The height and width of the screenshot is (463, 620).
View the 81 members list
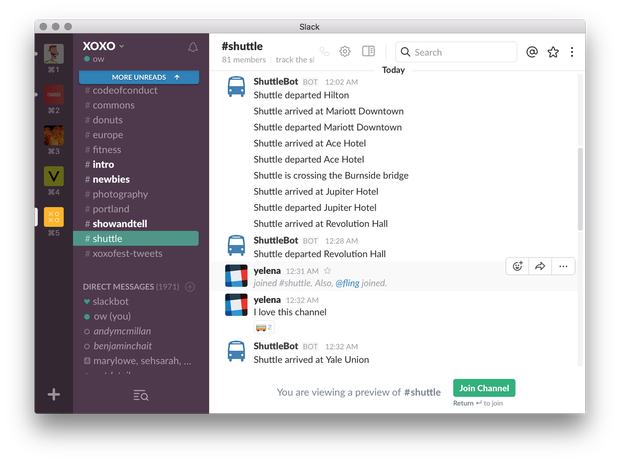(244, 60)
